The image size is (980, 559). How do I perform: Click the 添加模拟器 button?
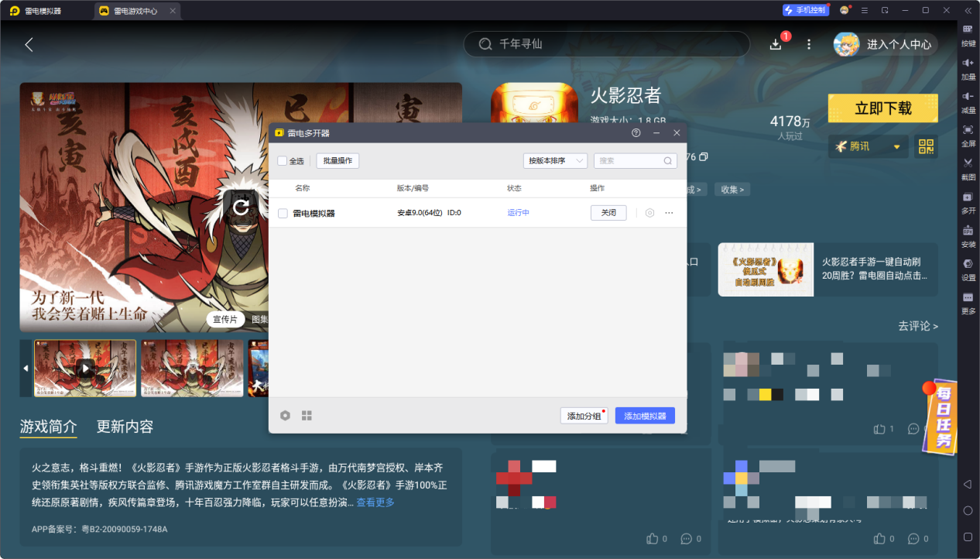click(646, 416)
